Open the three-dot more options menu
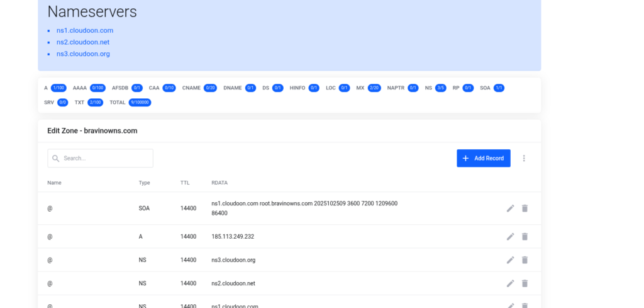This screenshot has height=308, width=644. point(524,159)
